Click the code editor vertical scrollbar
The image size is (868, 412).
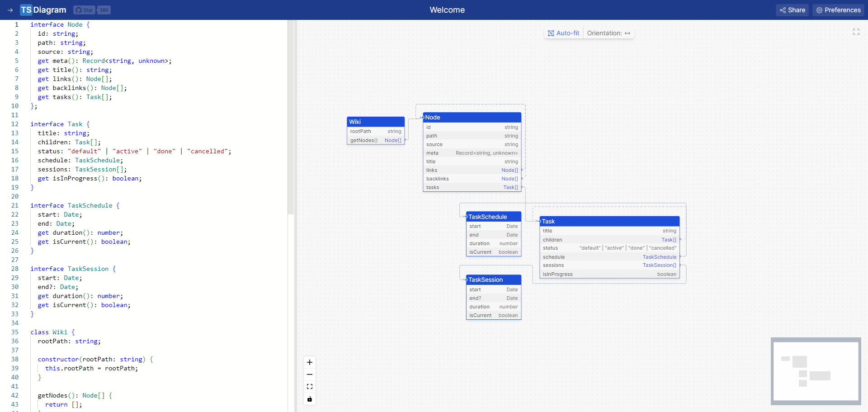291,118
